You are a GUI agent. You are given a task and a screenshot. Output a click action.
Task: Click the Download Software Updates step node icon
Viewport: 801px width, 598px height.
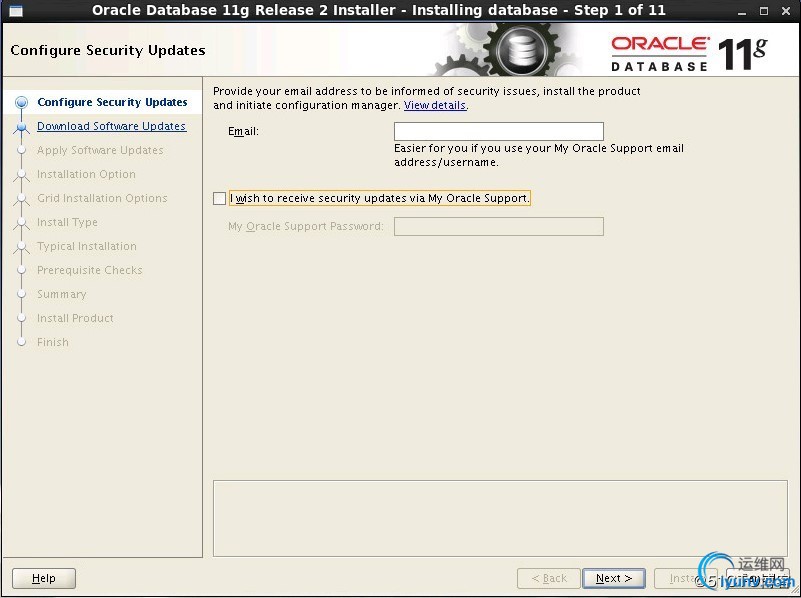(21, 127)
